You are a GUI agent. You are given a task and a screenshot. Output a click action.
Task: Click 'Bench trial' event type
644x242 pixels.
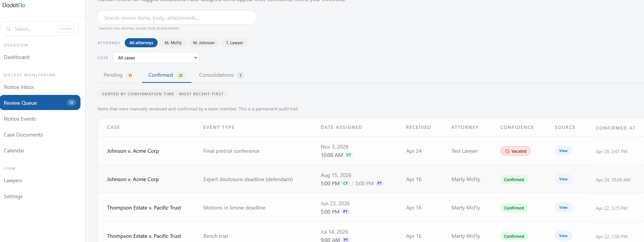[216, 236]
